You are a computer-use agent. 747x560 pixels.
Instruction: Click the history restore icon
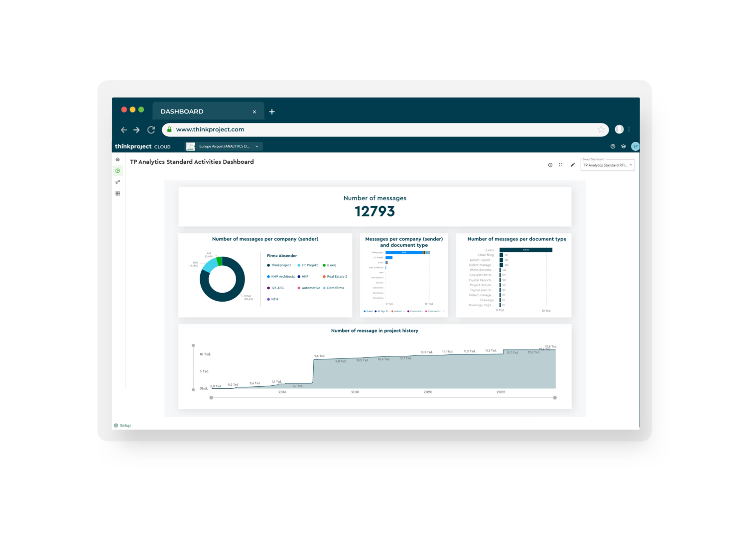click(x=550, y=165)
